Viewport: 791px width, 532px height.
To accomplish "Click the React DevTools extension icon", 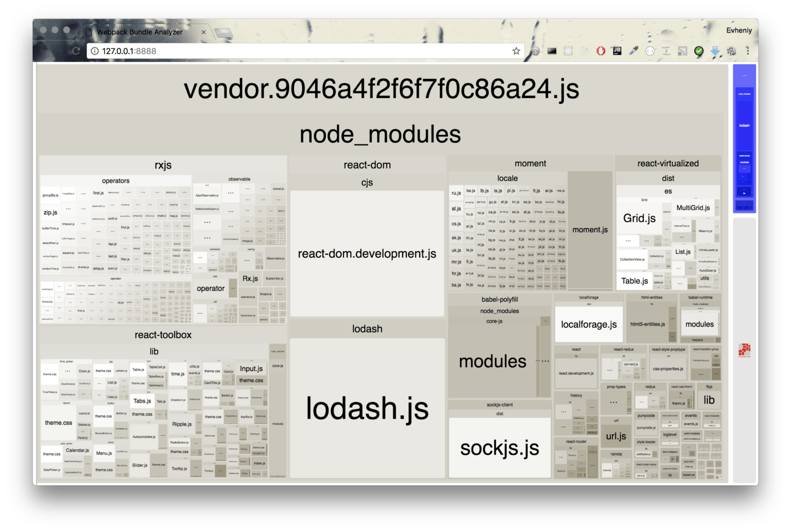I will pos(568,51).
